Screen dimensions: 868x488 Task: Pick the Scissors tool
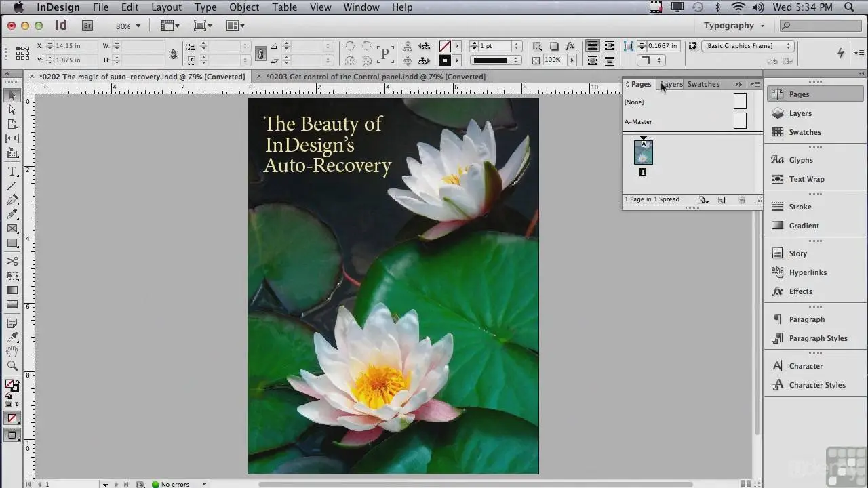coord(12,261)
